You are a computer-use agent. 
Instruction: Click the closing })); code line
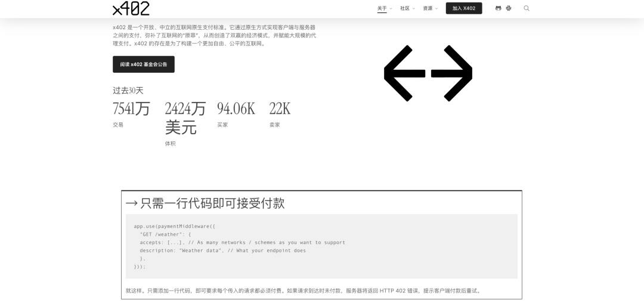coord(140,267)
